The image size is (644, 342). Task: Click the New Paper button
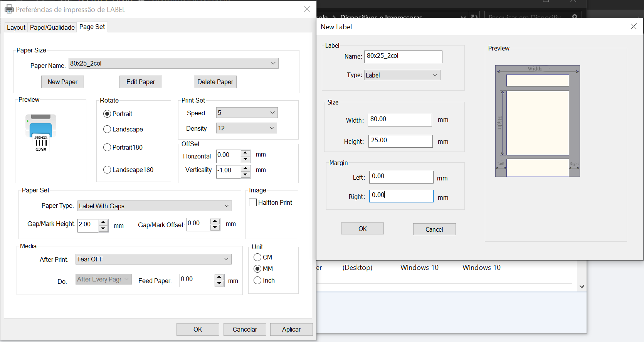click(x=62, y=82)
